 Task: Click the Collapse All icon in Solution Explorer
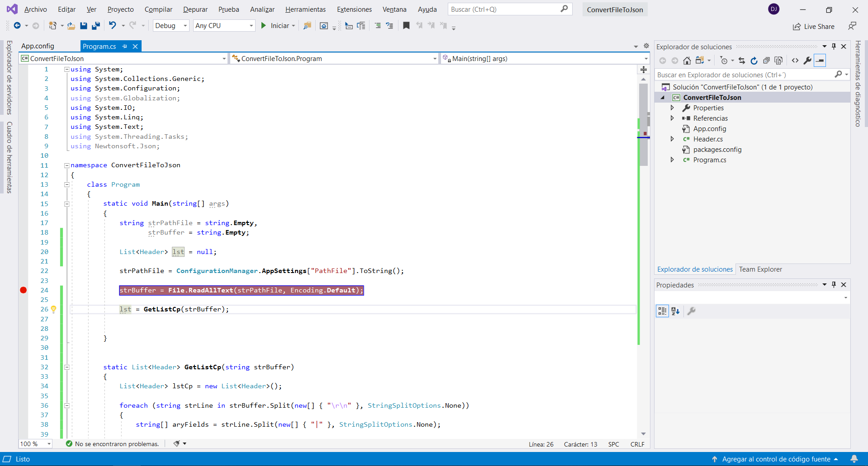(x=766, y=61)
